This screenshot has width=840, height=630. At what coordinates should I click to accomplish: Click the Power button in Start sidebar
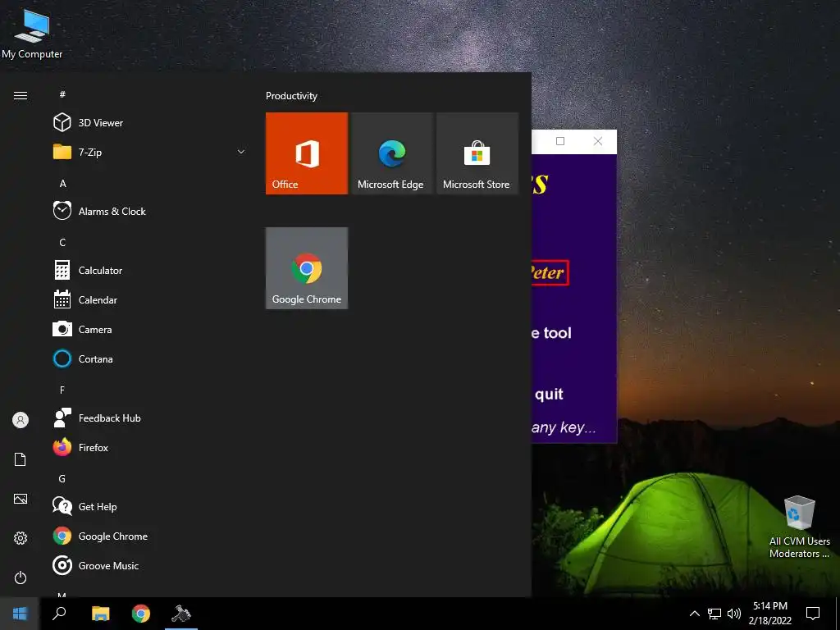(21, 577)
